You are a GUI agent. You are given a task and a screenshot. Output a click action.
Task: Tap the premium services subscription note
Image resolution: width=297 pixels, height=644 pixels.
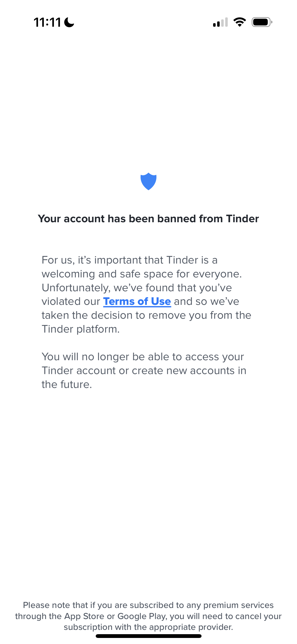(148, 616)
